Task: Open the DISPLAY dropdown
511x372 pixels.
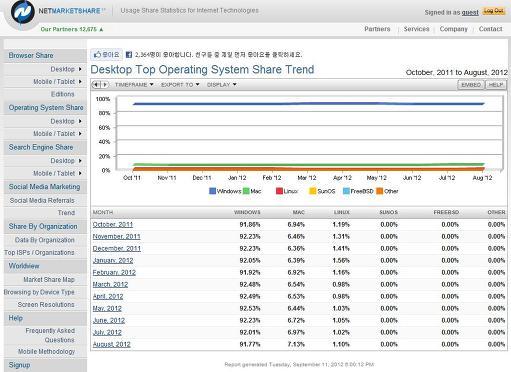Action: [222, 85]
